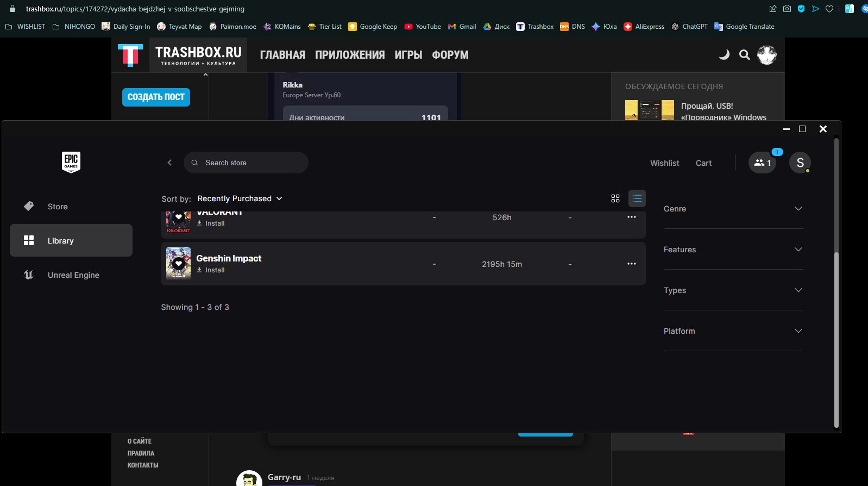
Task: Open ПРИЛОЖЕНИЯ in the Trashbox navigation
Action: click(350, 55)
